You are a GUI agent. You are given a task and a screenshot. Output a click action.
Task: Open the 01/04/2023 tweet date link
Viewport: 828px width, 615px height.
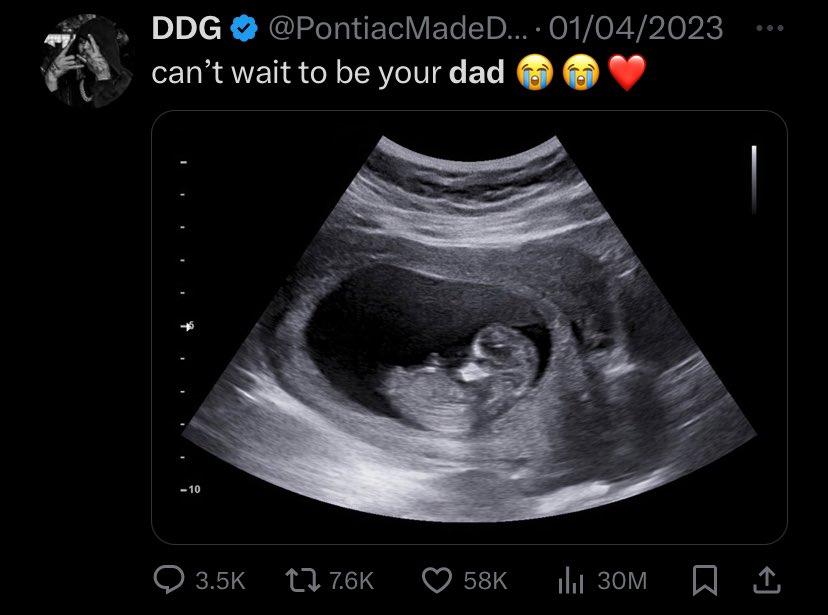[x=636, y=28]
